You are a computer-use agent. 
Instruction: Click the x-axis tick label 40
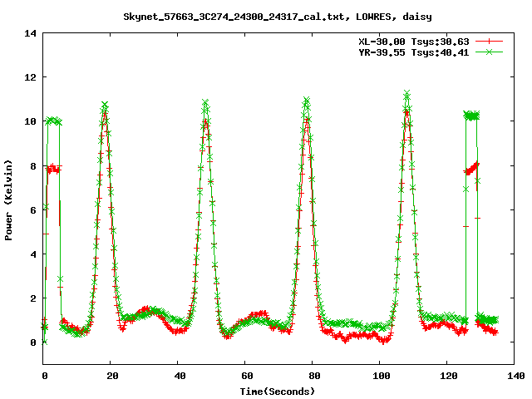[180, 376]
